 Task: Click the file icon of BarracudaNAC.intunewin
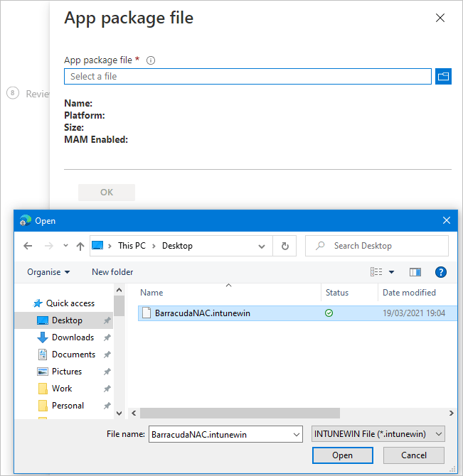(x=147, y=313)
